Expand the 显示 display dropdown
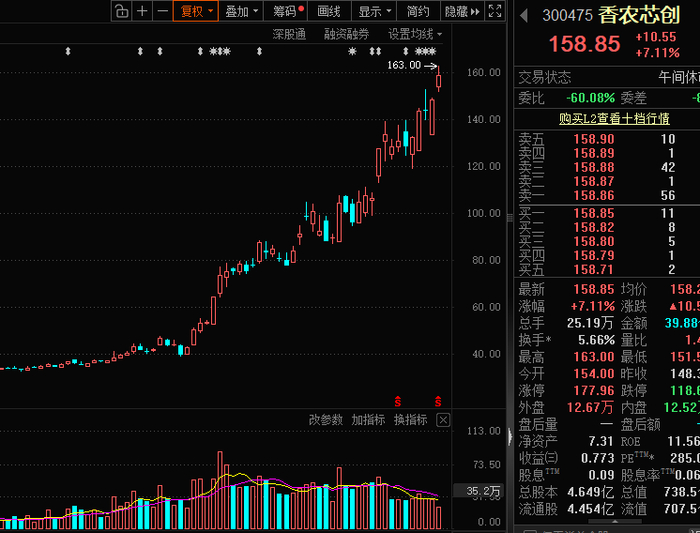The image size is (700, 533). click(374, 11)
